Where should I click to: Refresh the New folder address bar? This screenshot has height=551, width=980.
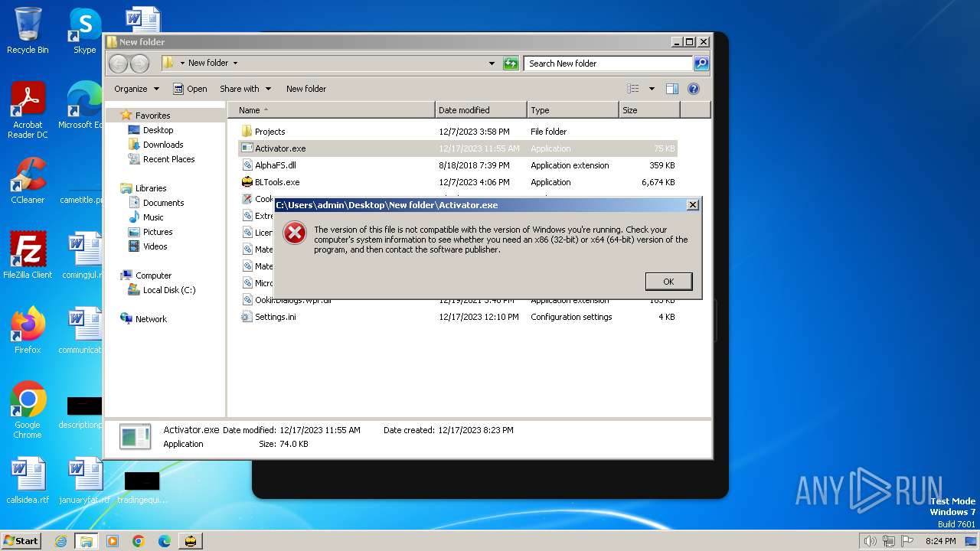(x=511, y=64)
